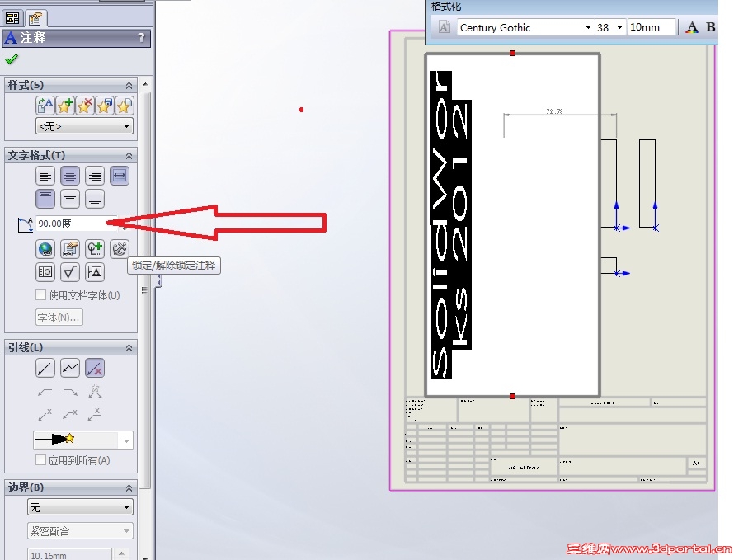Screen dimensions: 748x560
Task: Set vertical alignment to middle
Action: [70, 199]
